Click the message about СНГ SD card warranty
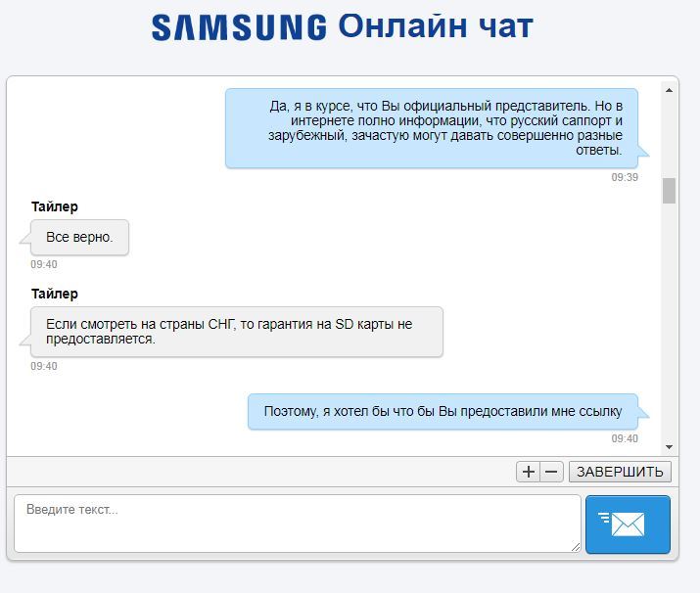The height and width of the screenshot is (593, 700). [237, 332]
